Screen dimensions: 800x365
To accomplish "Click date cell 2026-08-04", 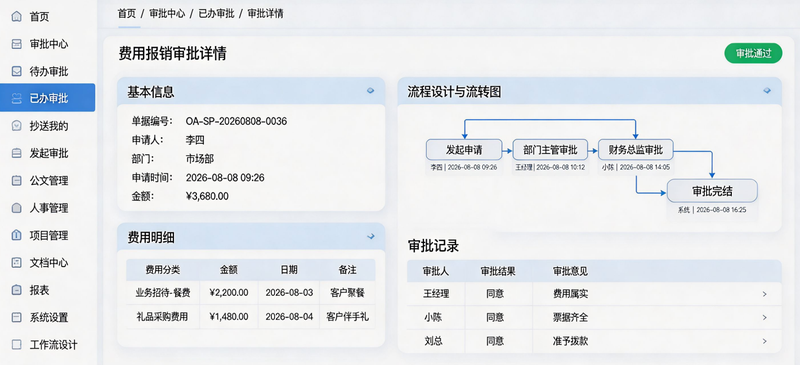I will 289,317.
